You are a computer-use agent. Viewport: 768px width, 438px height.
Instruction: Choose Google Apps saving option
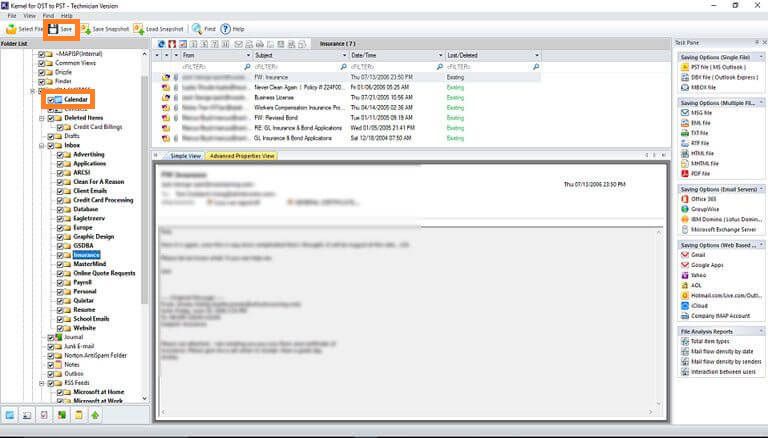tap(702, 265)
